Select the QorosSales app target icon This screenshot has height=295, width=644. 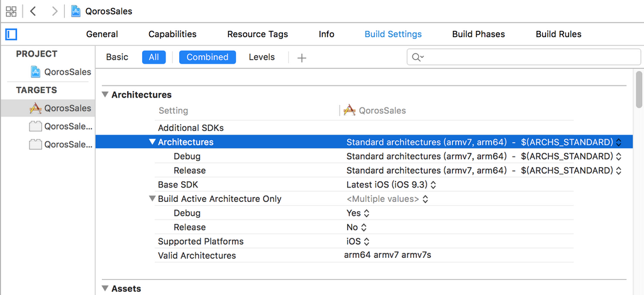pos(36,108)
